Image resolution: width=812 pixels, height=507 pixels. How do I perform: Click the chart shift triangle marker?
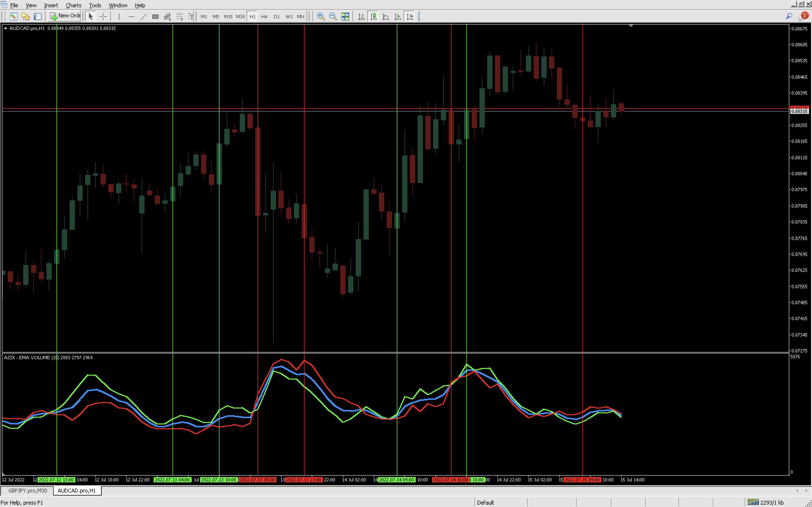click(631, 26)
